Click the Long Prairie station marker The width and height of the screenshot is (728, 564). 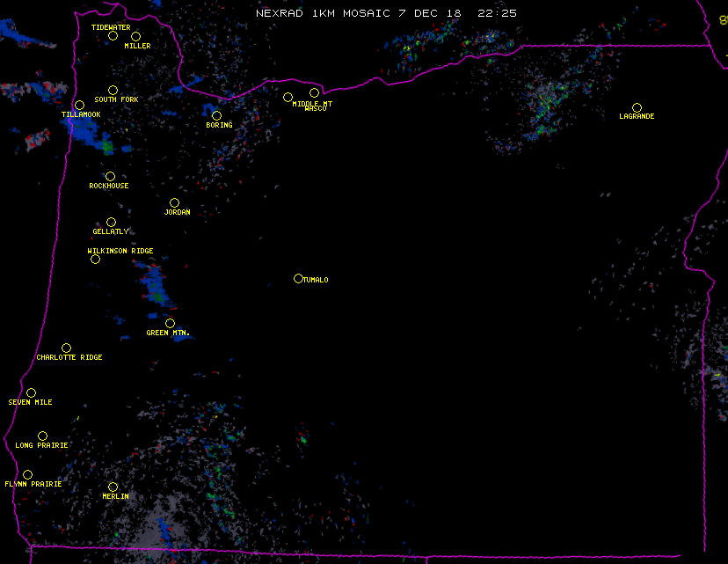click(42, 436)
